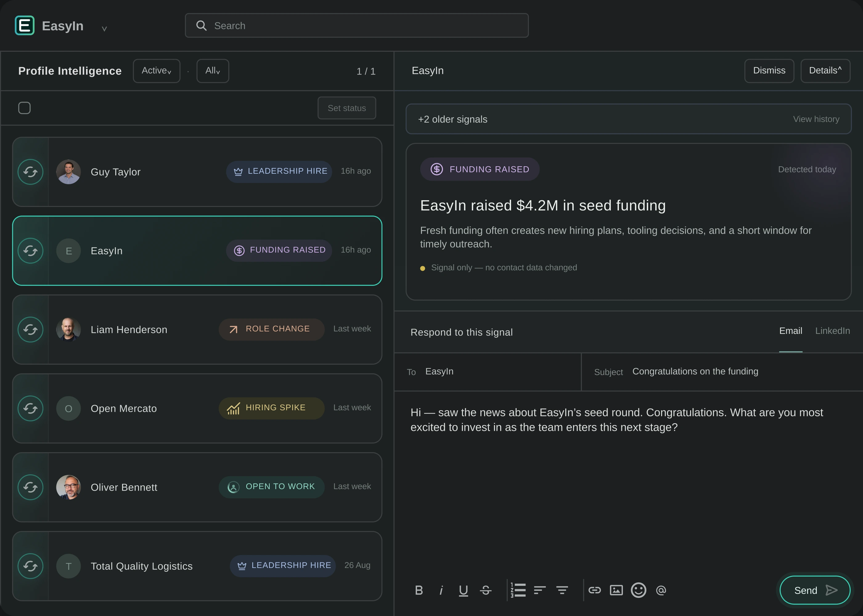Check the select-all checkbox above the list

click(24, 108)
